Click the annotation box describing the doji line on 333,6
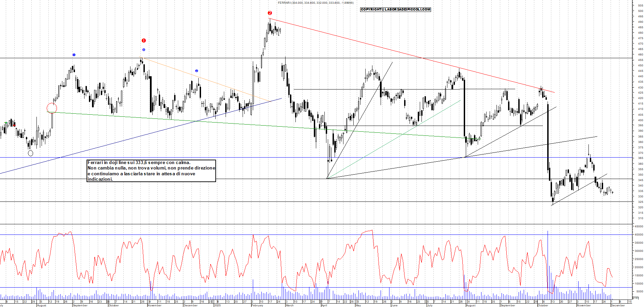Viewport: 644px width, 307px height. 152,171
